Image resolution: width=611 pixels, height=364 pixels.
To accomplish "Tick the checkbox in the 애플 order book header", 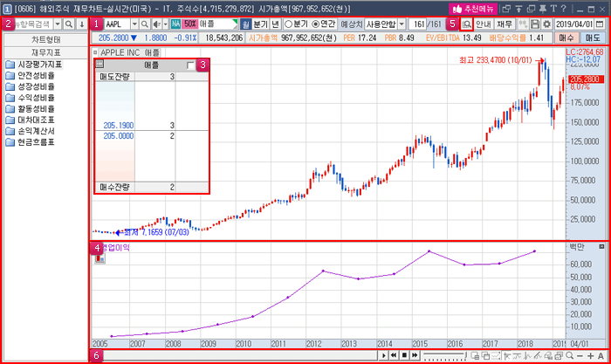I will tap(190, 65).
